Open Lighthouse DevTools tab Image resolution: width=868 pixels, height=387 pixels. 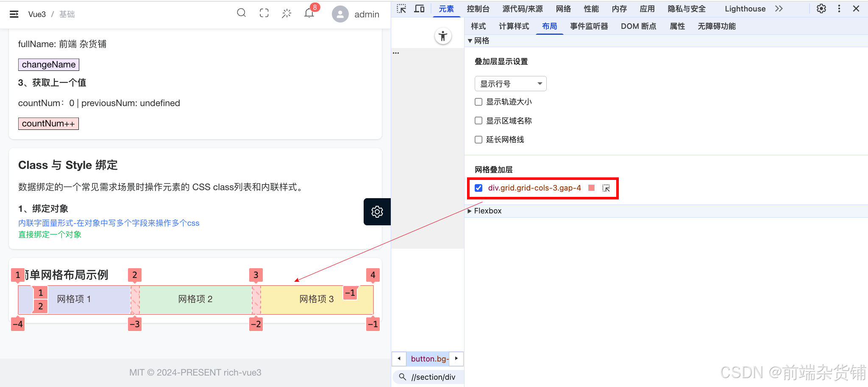point(745,9)
